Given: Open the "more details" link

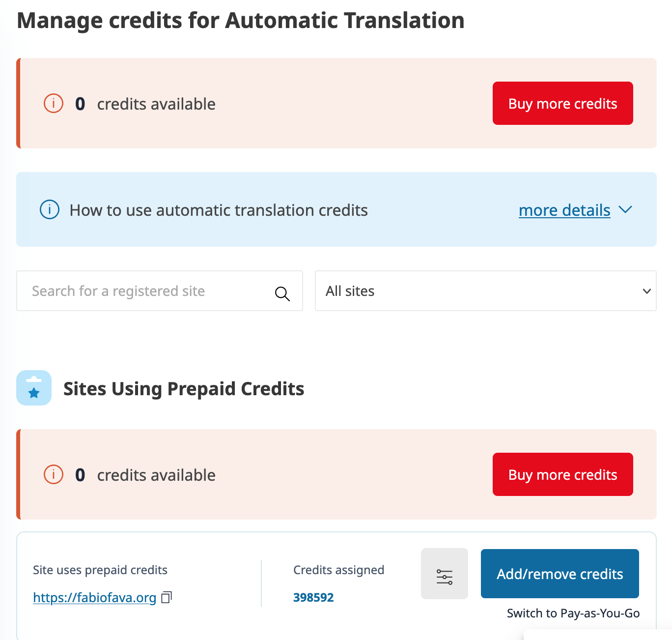Looking at the screenshot, I should tap(564, 210).
